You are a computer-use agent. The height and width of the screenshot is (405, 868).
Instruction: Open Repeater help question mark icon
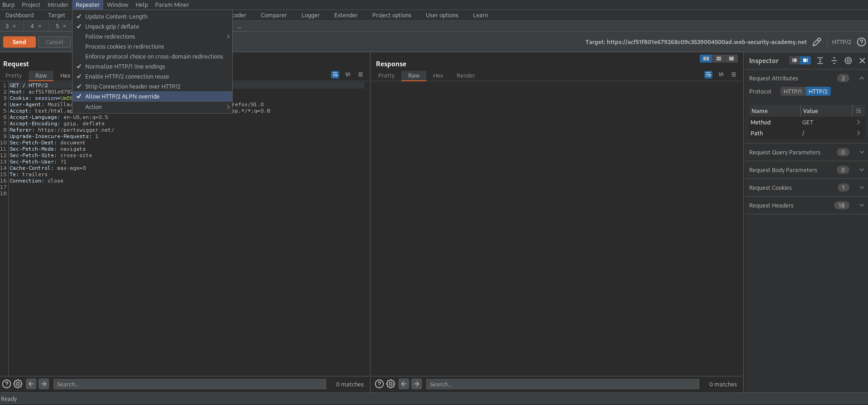[x=861, y=42]
